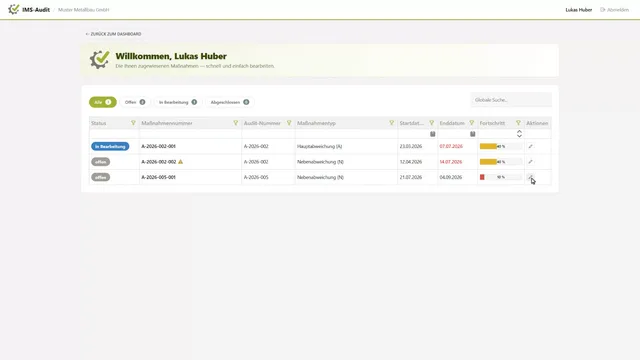Sort by the Maßnahmentyp column header

tap(316, 123)
